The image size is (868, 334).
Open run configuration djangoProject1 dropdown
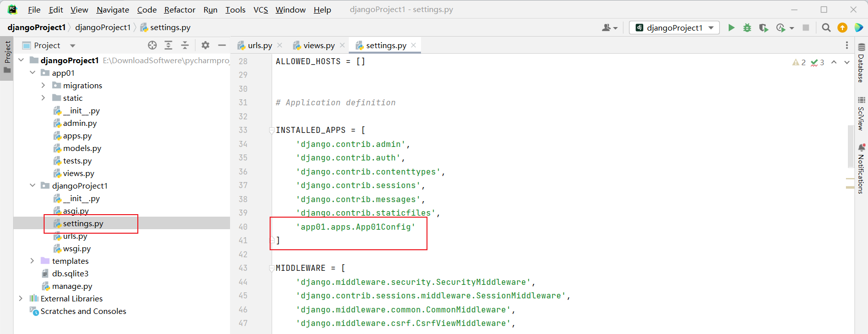pos(675,28)
